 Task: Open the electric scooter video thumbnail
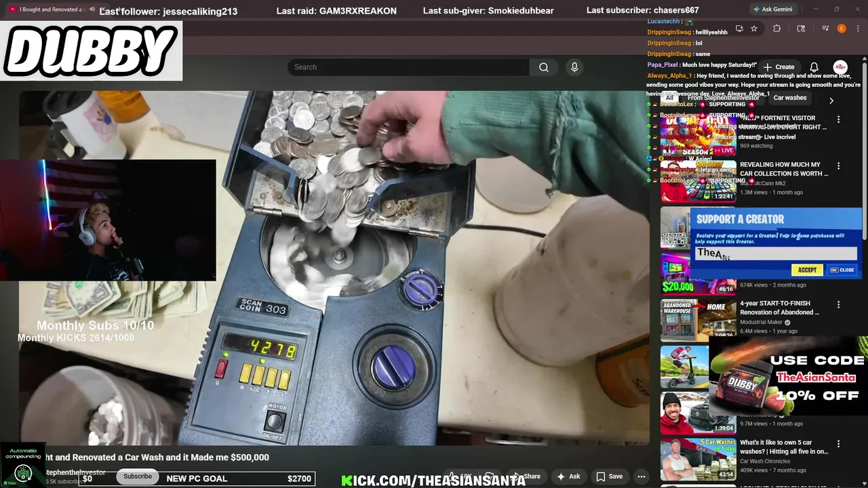click(x=685, y=367)
